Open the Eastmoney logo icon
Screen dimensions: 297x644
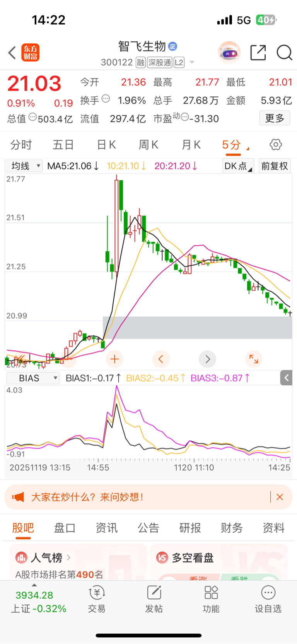(30, 53)
